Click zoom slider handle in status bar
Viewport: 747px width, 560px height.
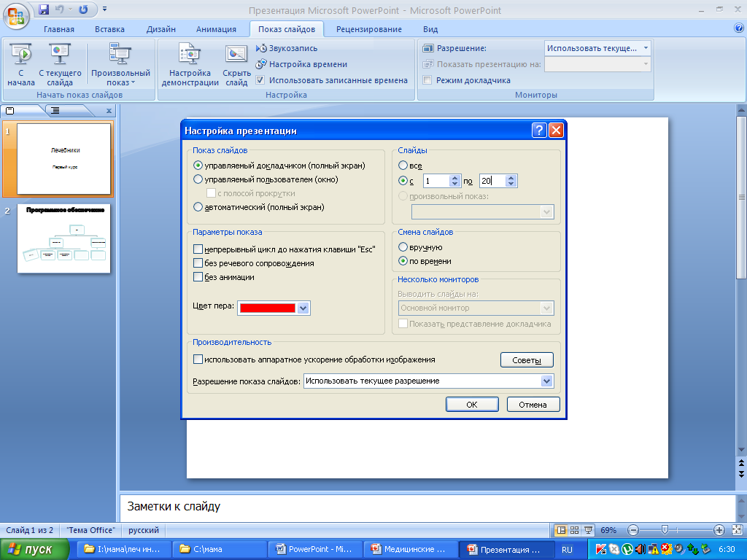(665, 529)
